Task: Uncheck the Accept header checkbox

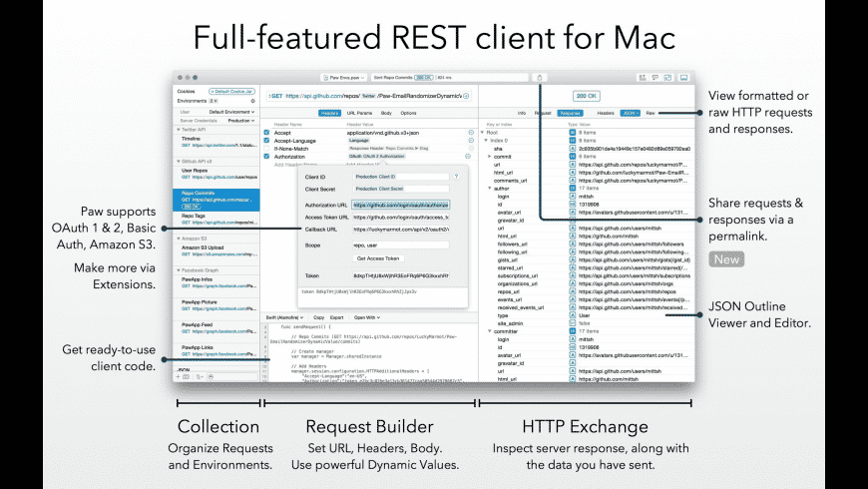Action: [266, 133]
